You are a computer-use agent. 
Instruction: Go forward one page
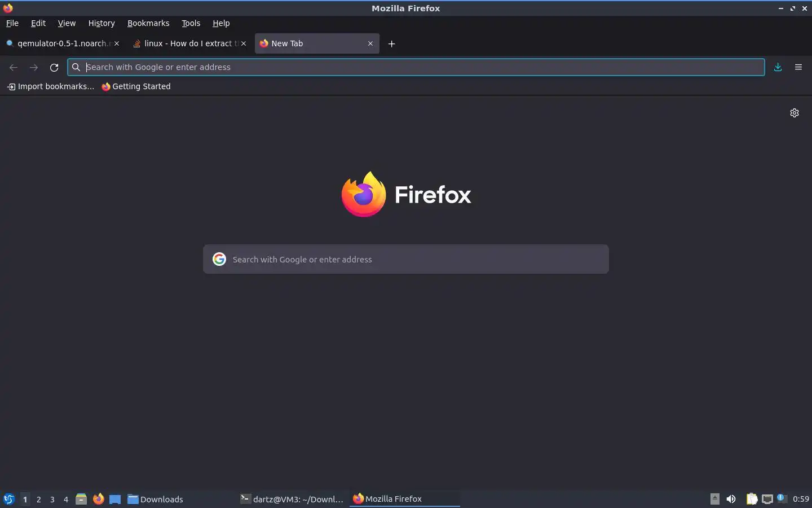point(34,67)
